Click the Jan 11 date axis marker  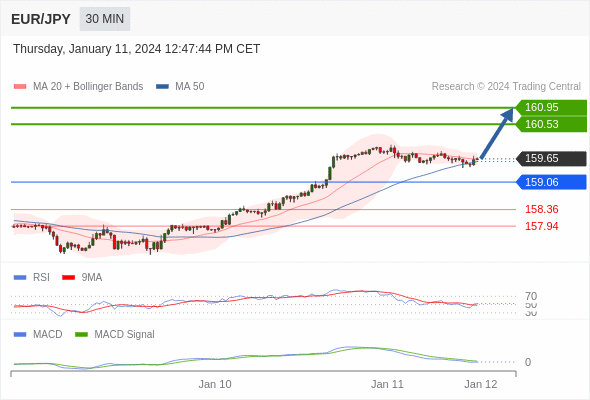tap(387, 384)
